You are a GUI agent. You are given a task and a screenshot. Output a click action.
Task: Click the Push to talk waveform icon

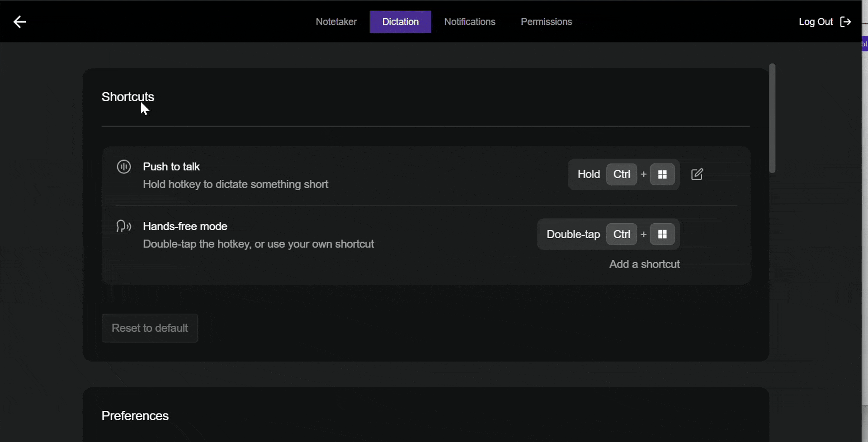coord(124,167)
